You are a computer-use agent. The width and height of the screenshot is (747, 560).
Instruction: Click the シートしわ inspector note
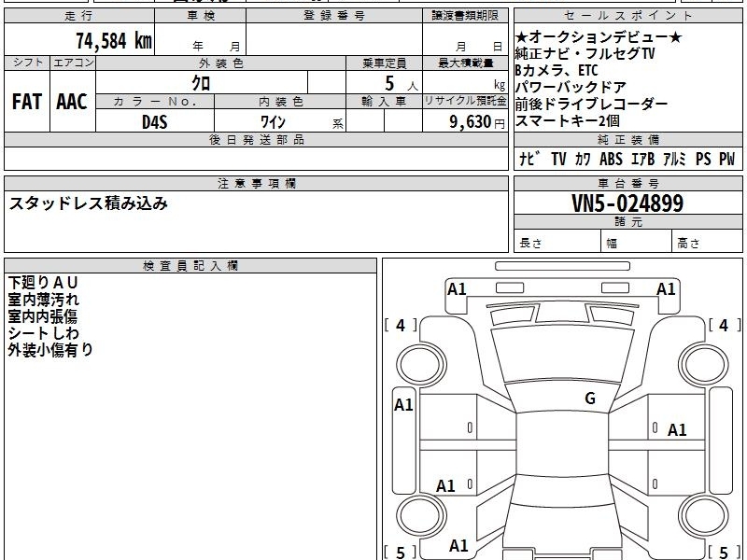(43, 333)
